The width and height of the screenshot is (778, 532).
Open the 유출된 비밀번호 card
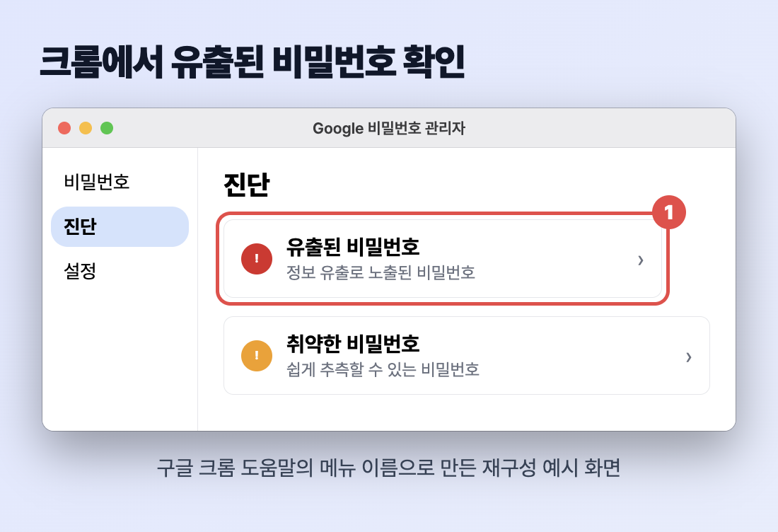[x=443, y=258]
